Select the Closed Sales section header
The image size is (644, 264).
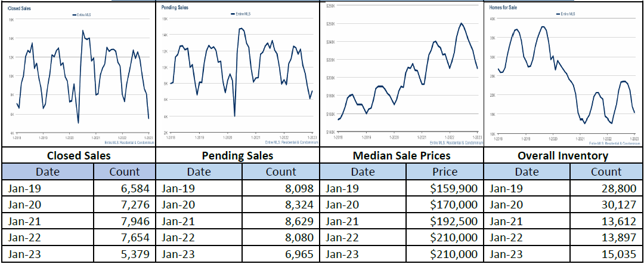[78, 155]
